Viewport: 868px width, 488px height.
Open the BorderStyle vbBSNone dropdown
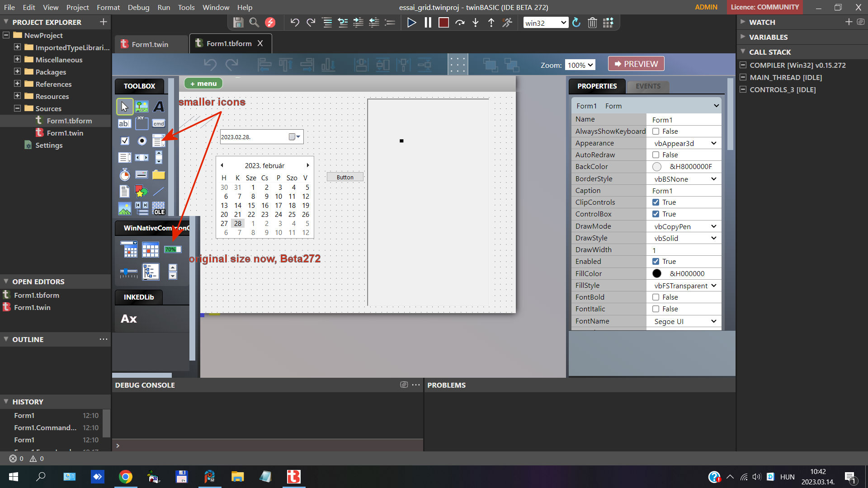[684, 179]
